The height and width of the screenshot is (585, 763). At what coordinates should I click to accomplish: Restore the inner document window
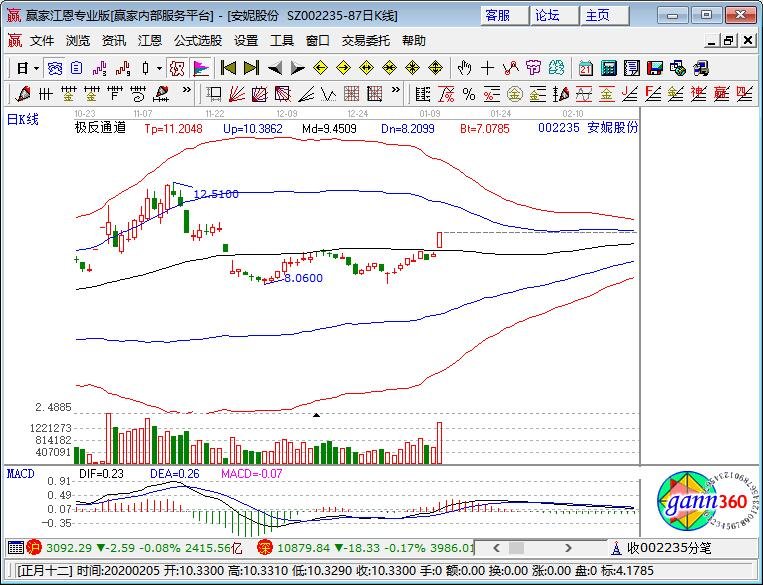[x=729, y=41]
